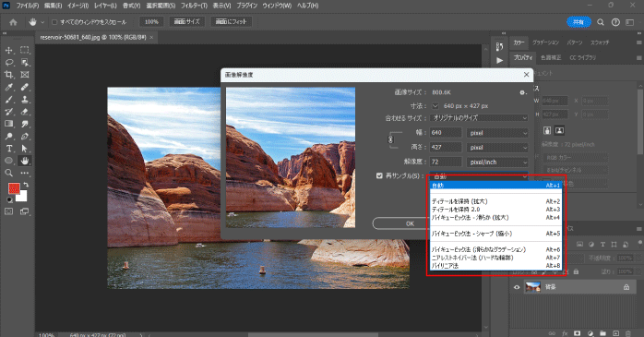Click the white background color swatch
This screenshot has height=337, width=644.
23,198
